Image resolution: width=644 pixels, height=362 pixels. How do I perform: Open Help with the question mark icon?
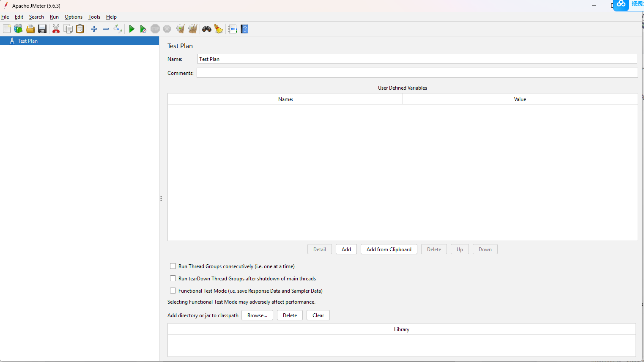[244, 29]
